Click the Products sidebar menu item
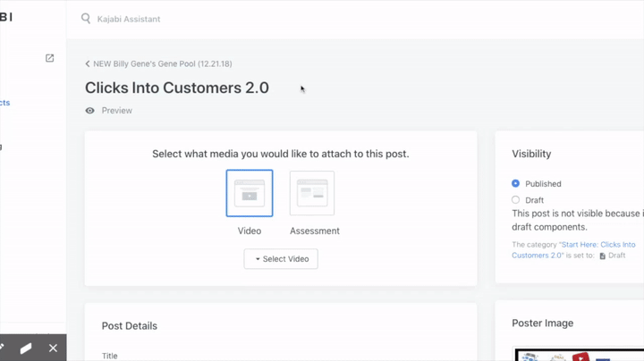This screenshot has width=644, height=361. point(4,103)
